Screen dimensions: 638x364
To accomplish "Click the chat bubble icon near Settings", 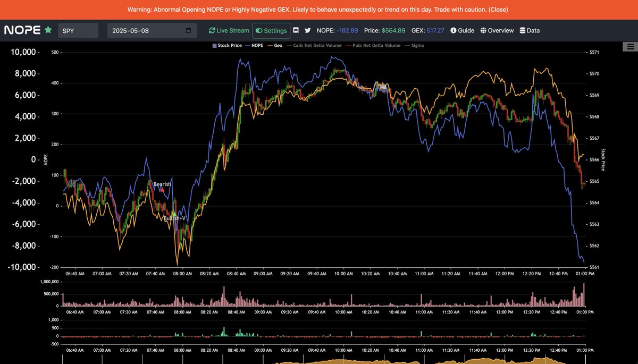I will tap(296, 30).
